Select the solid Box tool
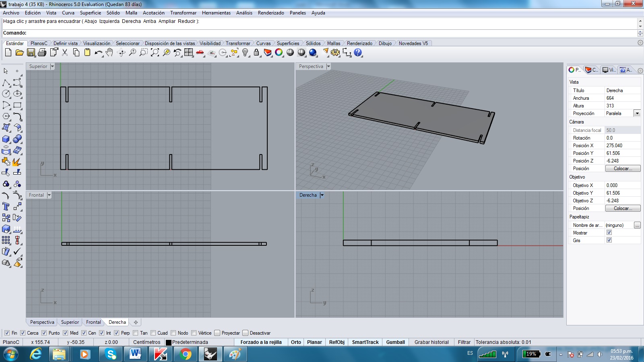This screenshot has width=644, height=362. click(x=6, y=139)
